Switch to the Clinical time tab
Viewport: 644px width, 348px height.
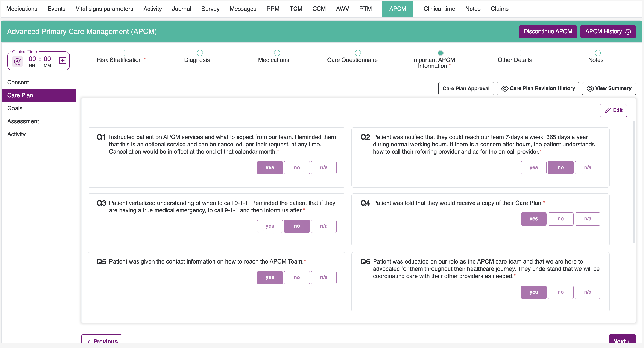click(x=439, y=9)
